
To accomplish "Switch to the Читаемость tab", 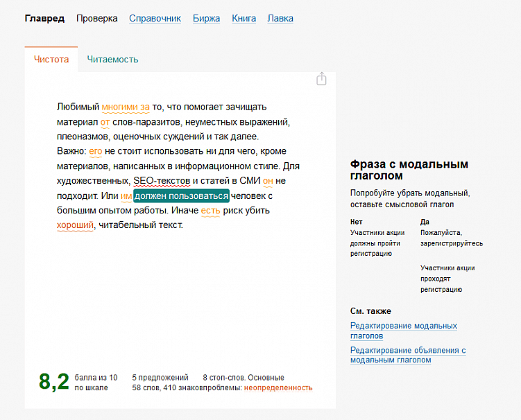I will pyautogui.click(x=112, y=60).
